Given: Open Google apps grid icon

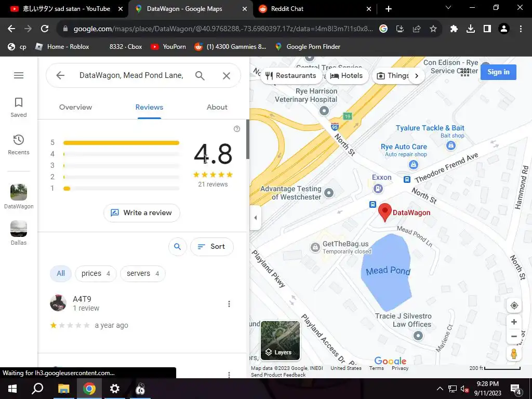Looking at the screenshot, I should (465, 72).
